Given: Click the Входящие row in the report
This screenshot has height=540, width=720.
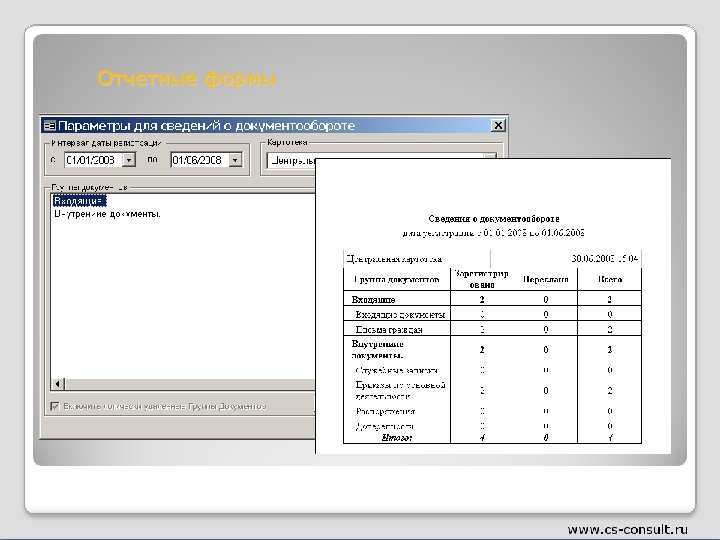Looking at the screenshot, I should [x=492, y=299].
